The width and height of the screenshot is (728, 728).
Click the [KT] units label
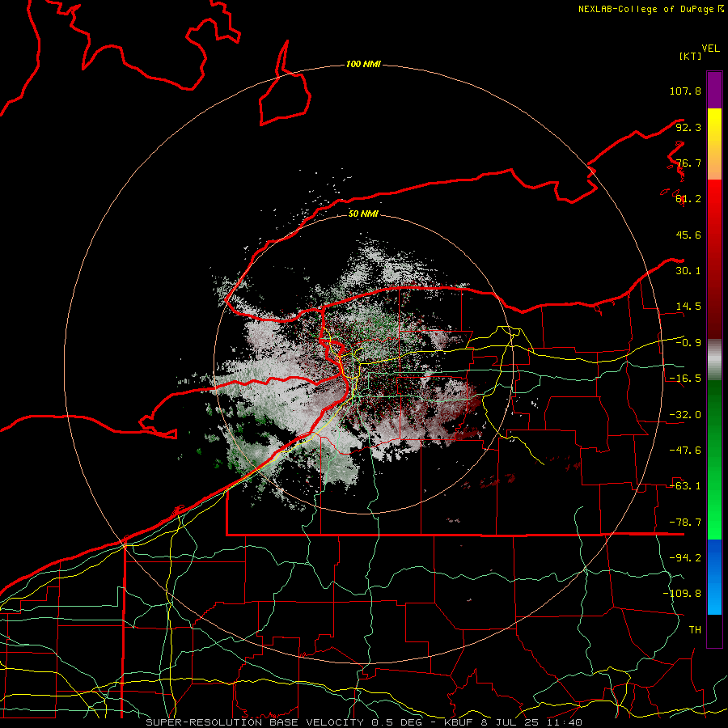point(690,56)
